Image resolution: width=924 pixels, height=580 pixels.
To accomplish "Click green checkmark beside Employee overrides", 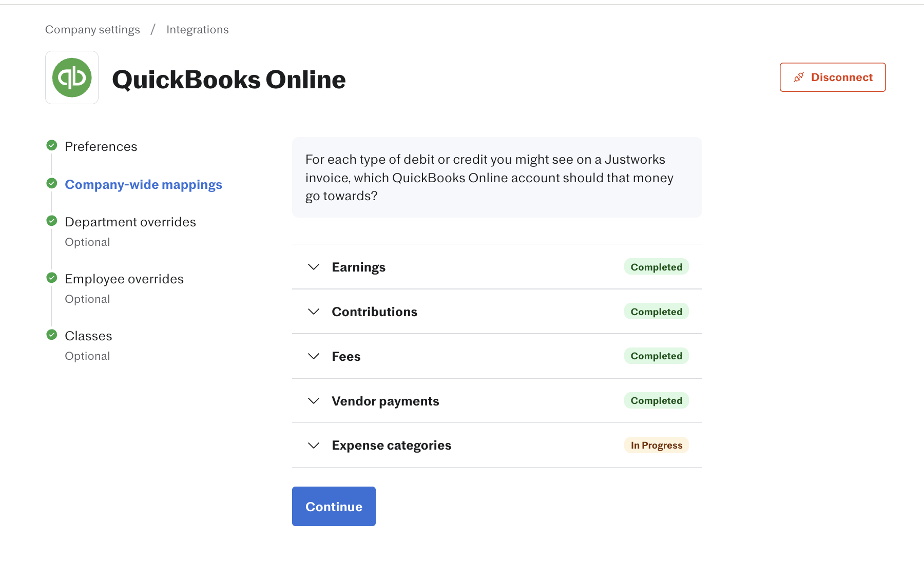I will [52, 278].
